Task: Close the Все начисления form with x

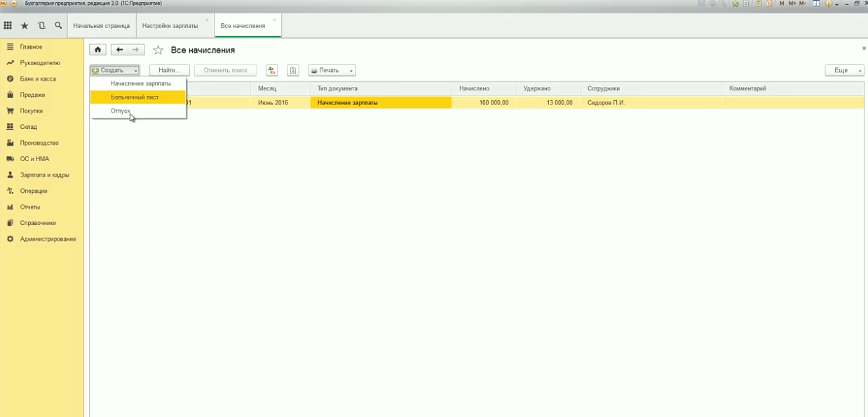Action: tap(864, 48)
